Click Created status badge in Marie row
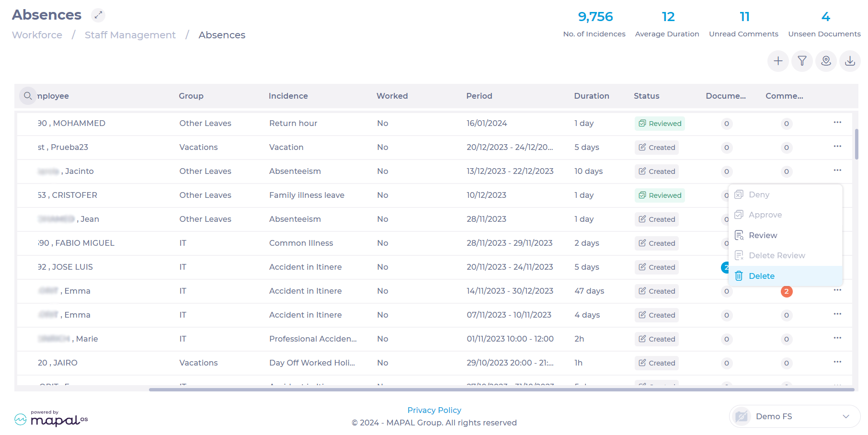Image resolution: width=868 pixels, height=435 pixels. tap(657, 339)
